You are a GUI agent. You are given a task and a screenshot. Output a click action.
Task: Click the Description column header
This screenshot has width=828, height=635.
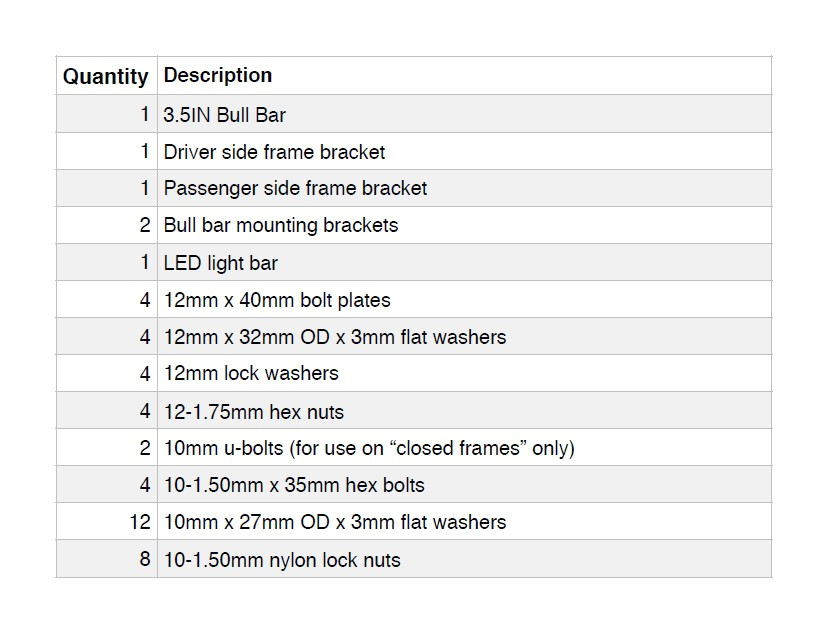[x=217, y=75]
